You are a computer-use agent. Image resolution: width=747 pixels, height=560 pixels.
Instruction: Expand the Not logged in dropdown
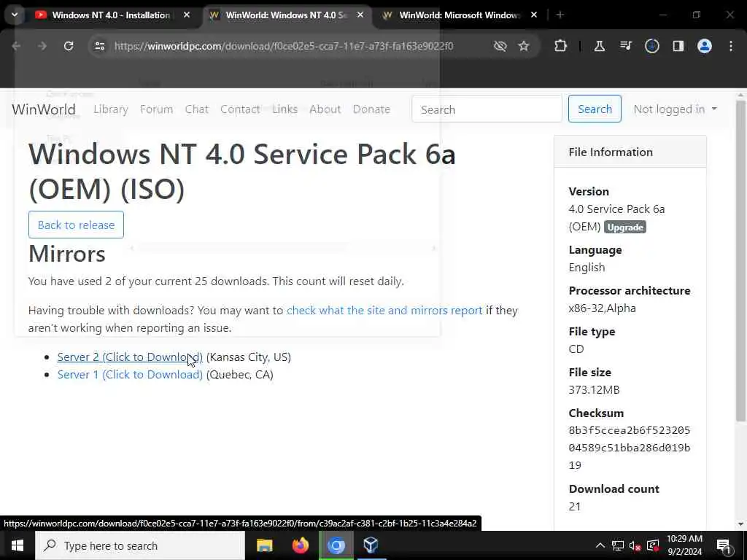coord(675,109)
